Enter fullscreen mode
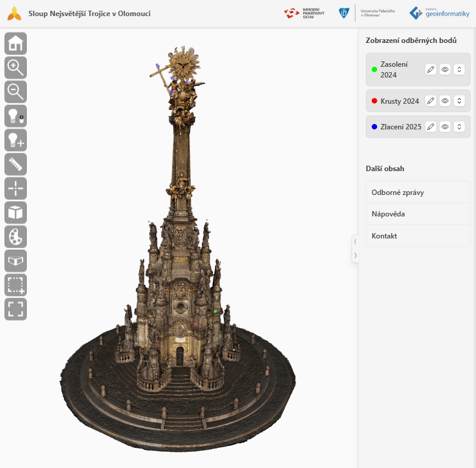This screenshot has width=476, height=468. tap(15, 309)
